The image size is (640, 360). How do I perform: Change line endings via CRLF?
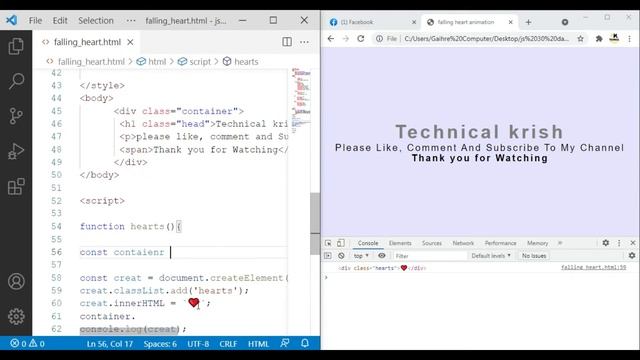click(228, 344)
